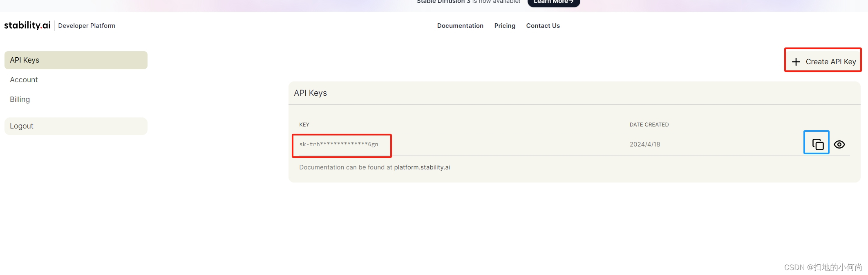Click the DATE CREATED column header
The width and height of the screenshot is (868, 275).
point(649,124)
